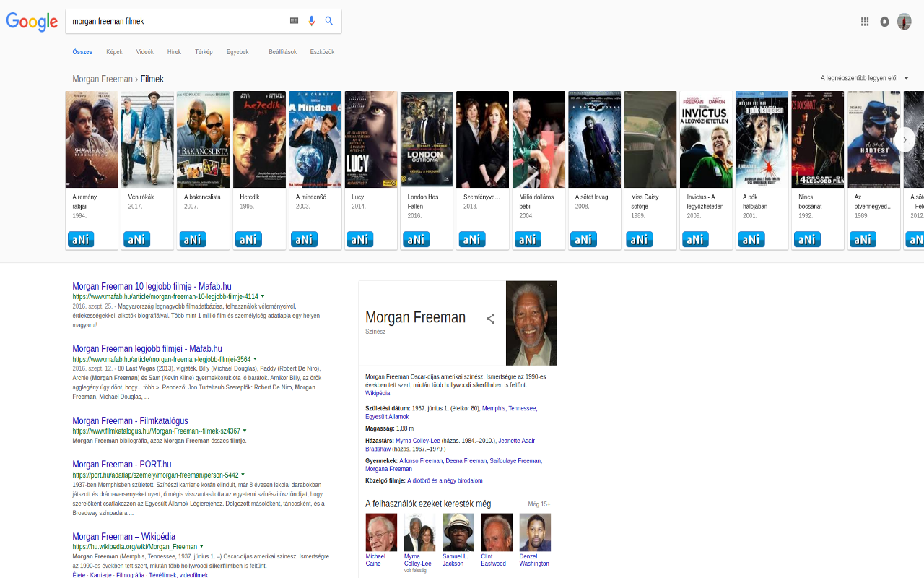Screen dimensions: 924x578
Task: Expand the options arrow of the Filmkatalógus result
Action: click(x=245, y=431)
